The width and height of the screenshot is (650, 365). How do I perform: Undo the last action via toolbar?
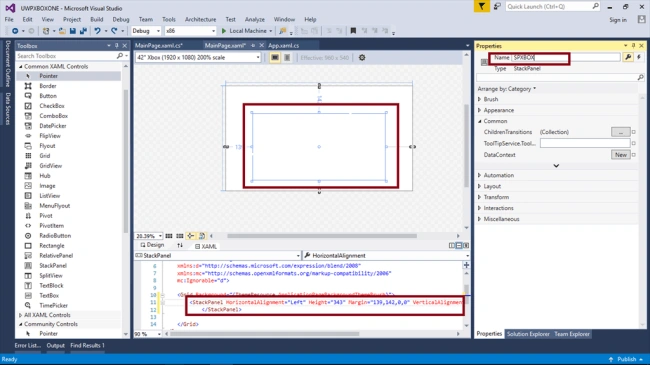click(x=97, y=31)
